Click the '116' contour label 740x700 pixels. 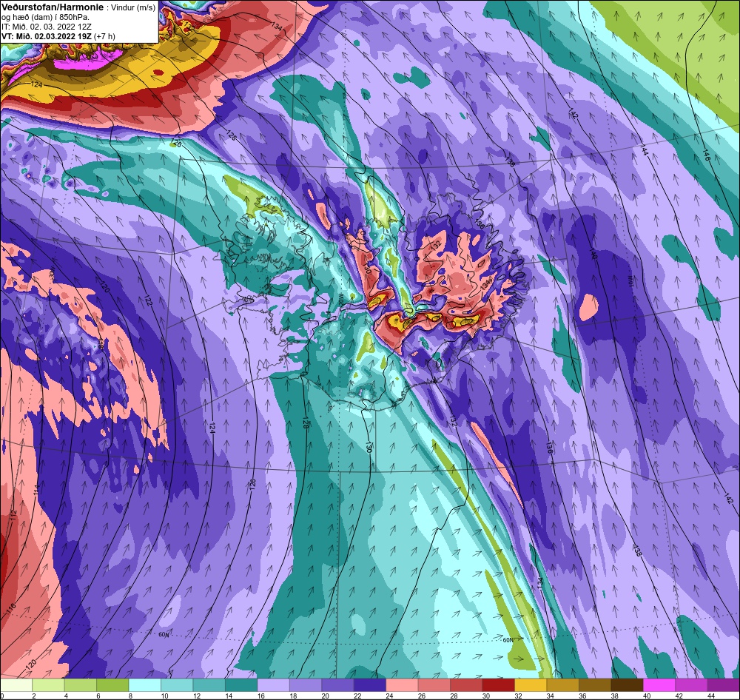[x=11, y=609]
